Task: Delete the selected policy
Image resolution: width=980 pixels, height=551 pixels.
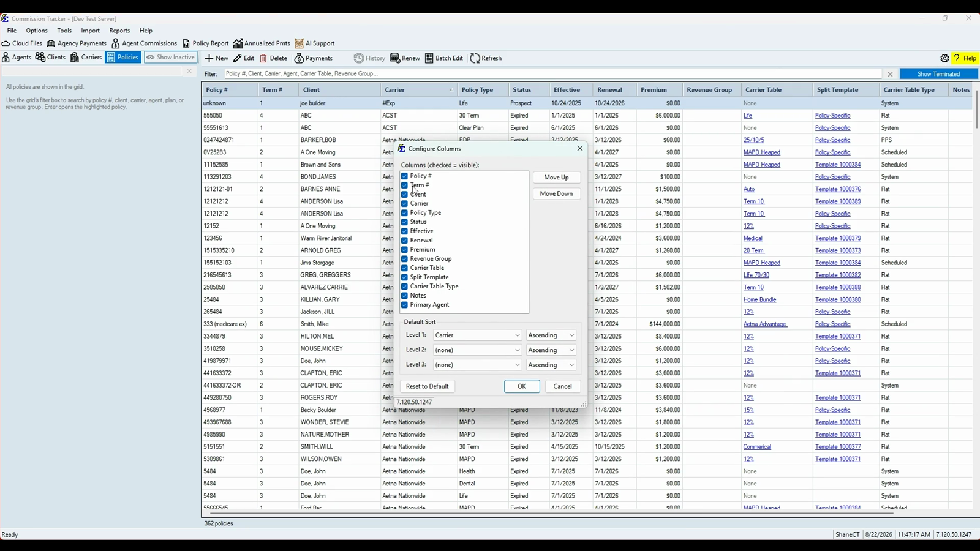Action: pos(273,58)
